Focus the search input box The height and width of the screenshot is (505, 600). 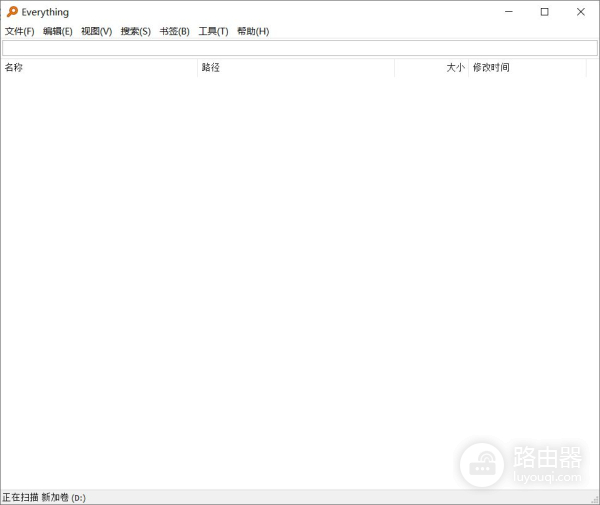300,48
